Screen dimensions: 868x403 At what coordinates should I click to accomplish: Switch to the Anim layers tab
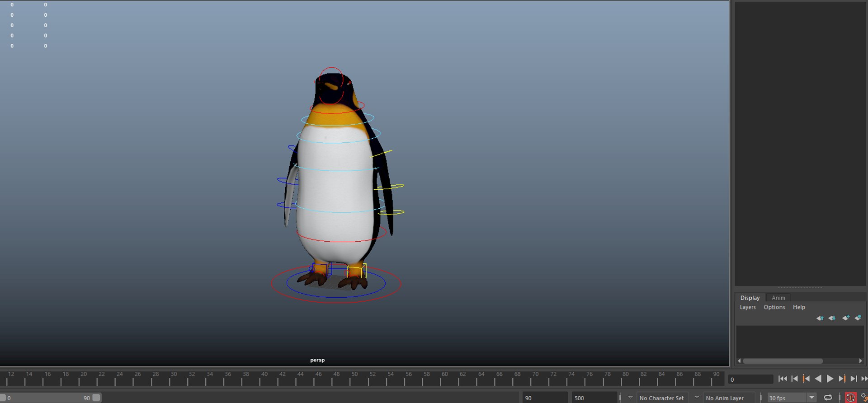[x=778, y=298]
